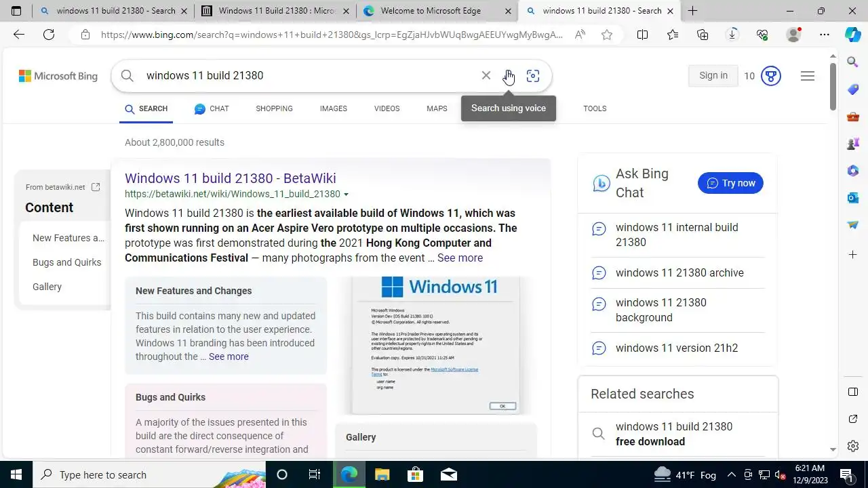Open Mail app from taskbar
The height and width of the screenshot is (488, 868).
tap(448, 474)
